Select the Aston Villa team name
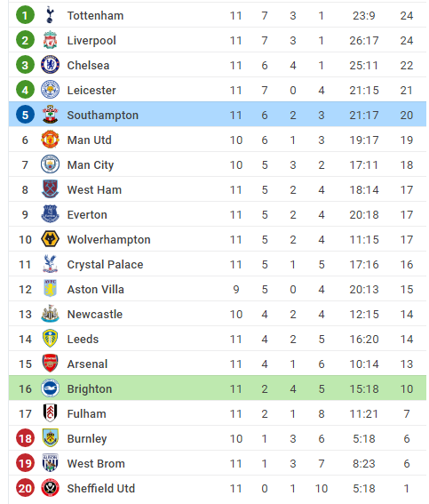This screenshot has width=429, height=504. 95,289
